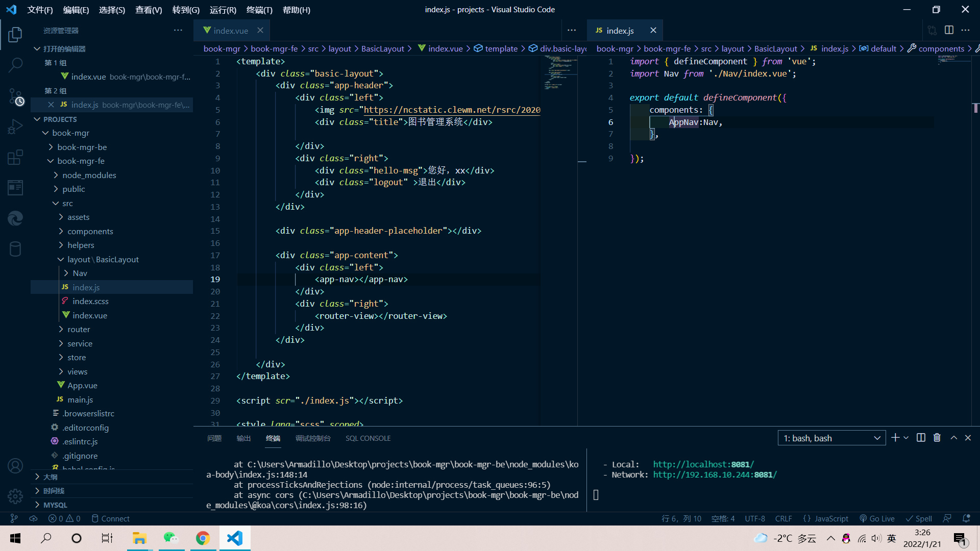Click the Go Live status bar button
Screen dimensions: 980x551
pos(877,518)
